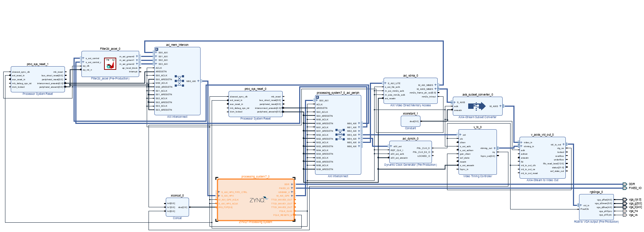Viewport: 644px width, 232px height.
Task: Expand the ctrl interface on v_tc_0
Action: point(460,135)
